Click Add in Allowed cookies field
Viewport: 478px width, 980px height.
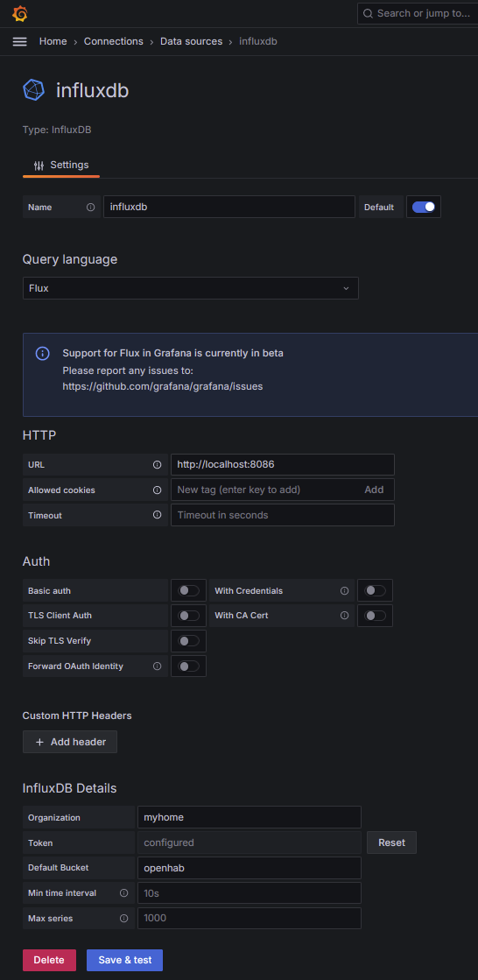(x=375, y=490)
